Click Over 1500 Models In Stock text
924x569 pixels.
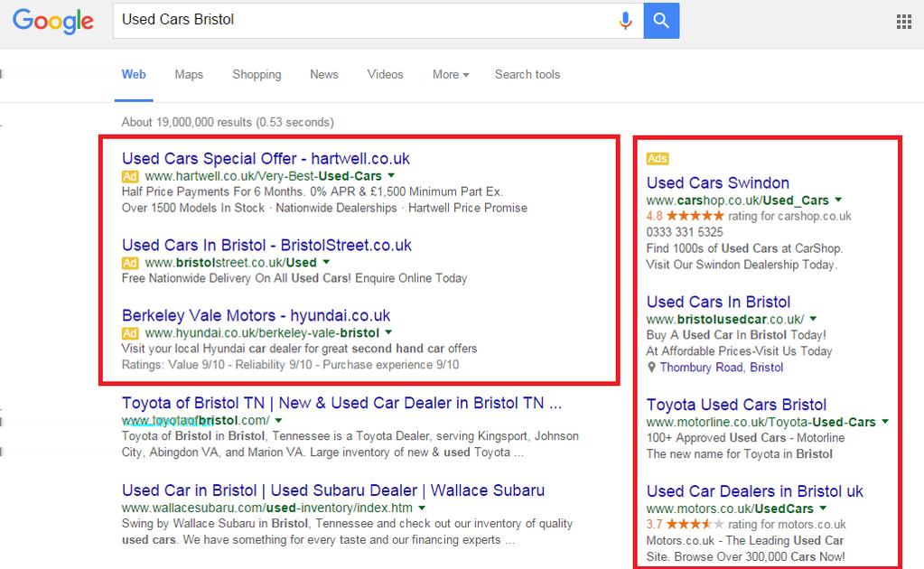pos(193,208)
